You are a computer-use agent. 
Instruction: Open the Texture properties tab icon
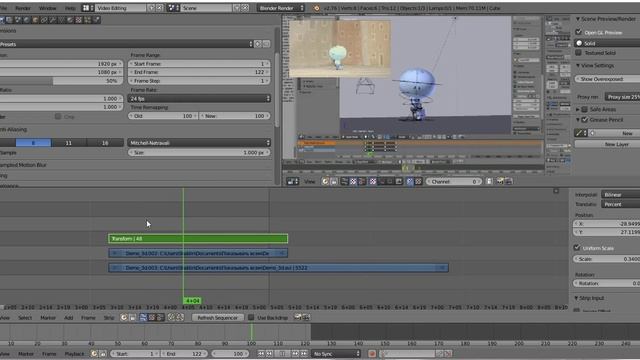[79, 20]
